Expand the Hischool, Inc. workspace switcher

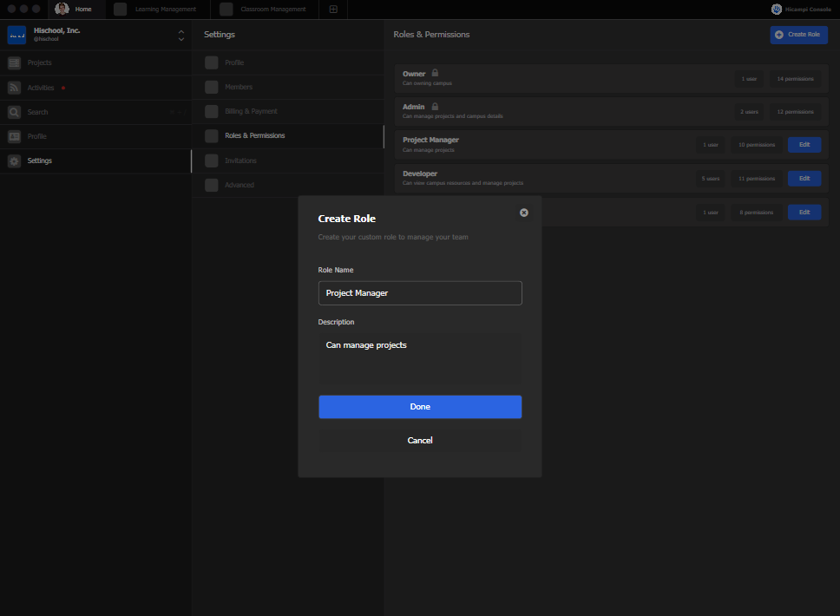180,36
